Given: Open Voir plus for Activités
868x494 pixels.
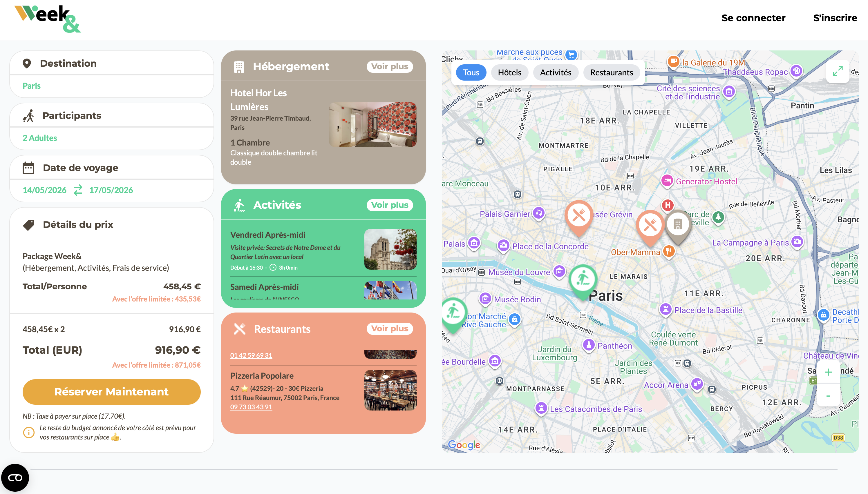Looking at the screenshot, I should pos(390,205).
